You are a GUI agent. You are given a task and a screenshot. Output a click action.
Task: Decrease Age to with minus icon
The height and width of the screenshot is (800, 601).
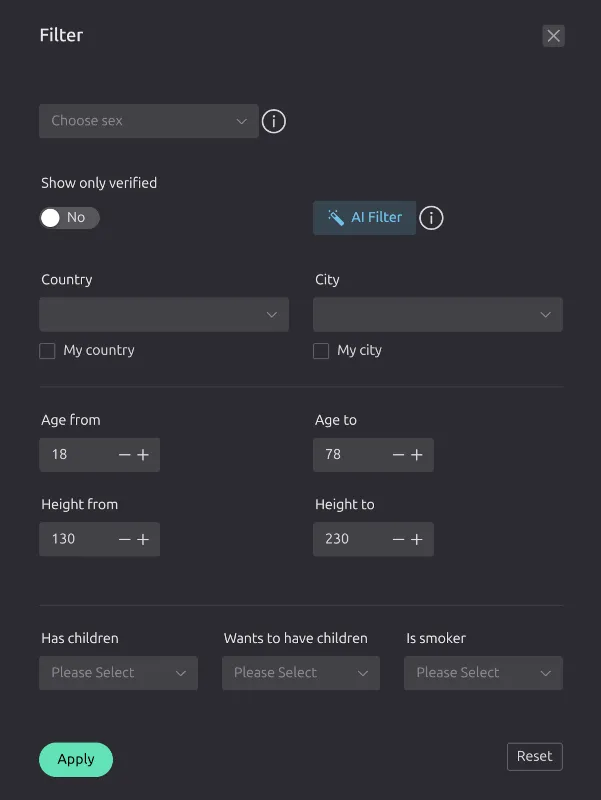coord(398,455)
